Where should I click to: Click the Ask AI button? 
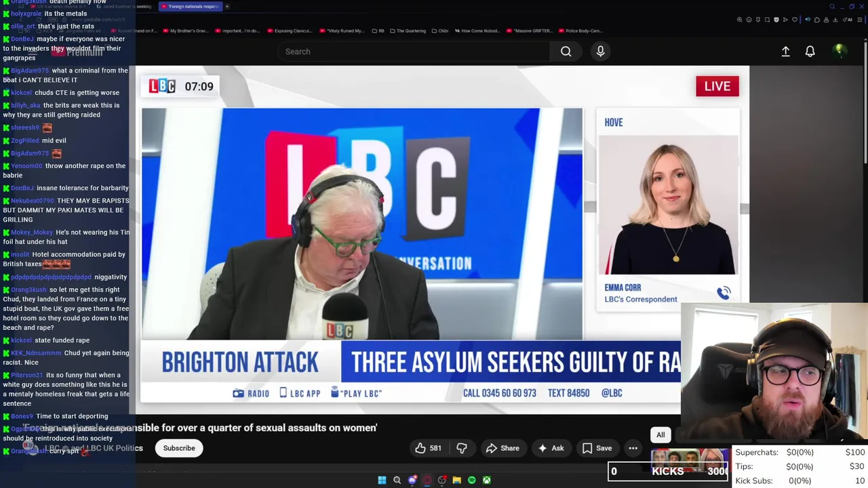point(551,448)
